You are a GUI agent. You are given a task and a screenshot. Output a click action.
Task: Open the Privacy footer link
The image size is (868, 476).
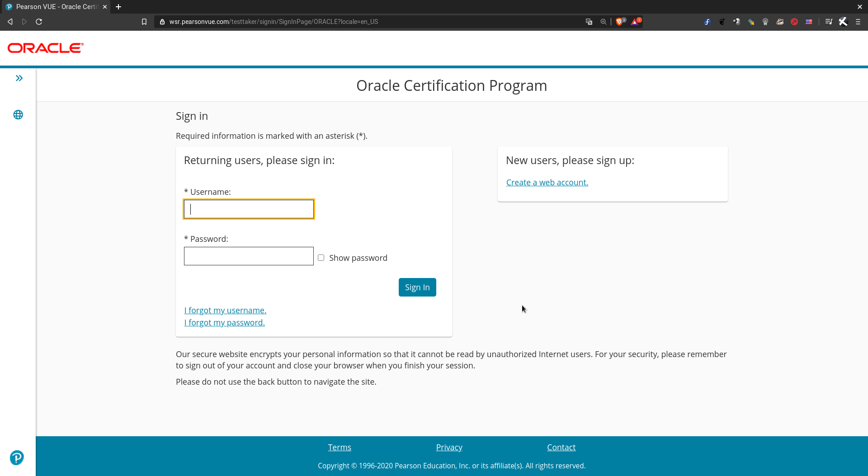[x=449, y=448]
